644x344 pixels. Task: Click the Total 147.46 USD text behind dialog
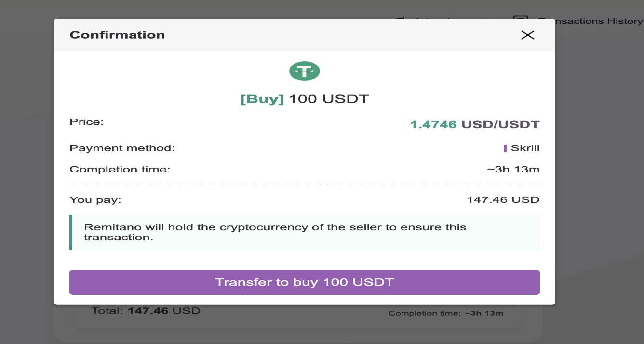tap(145, 310)
